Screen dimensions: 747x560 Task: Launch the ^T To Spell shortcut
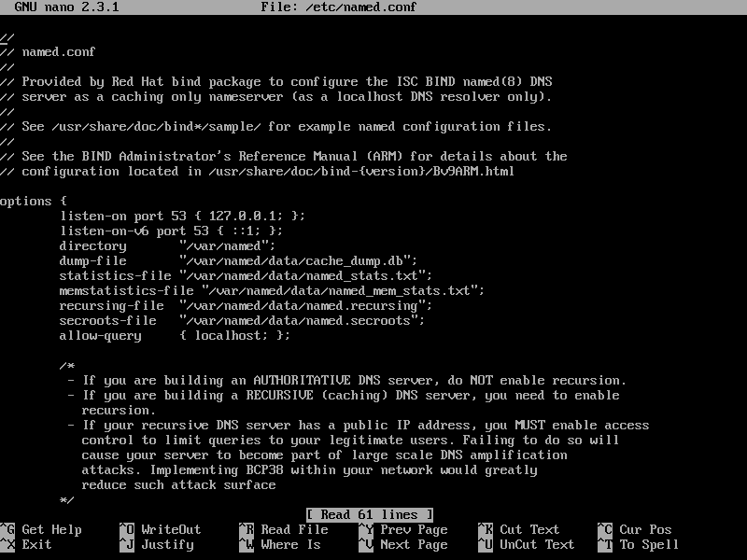click(639, 545)
